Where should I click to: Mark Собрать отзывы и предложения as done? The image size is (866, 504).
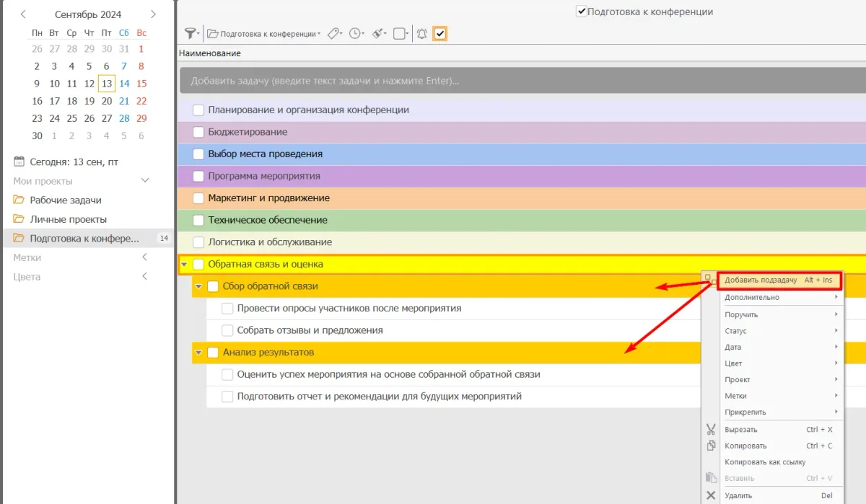coord(227,331)
